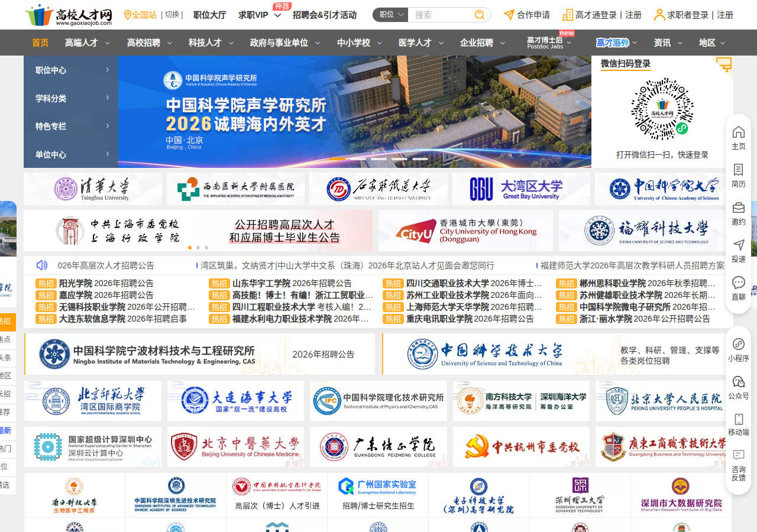Open the 职位大厅 menu item

click(x=210, y=15)
